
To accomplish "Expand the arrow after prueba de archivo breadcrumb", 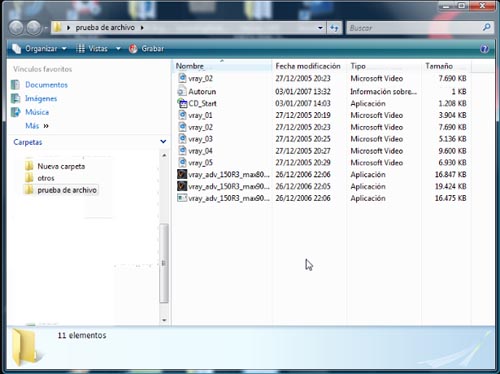I will tap(142, 28).
